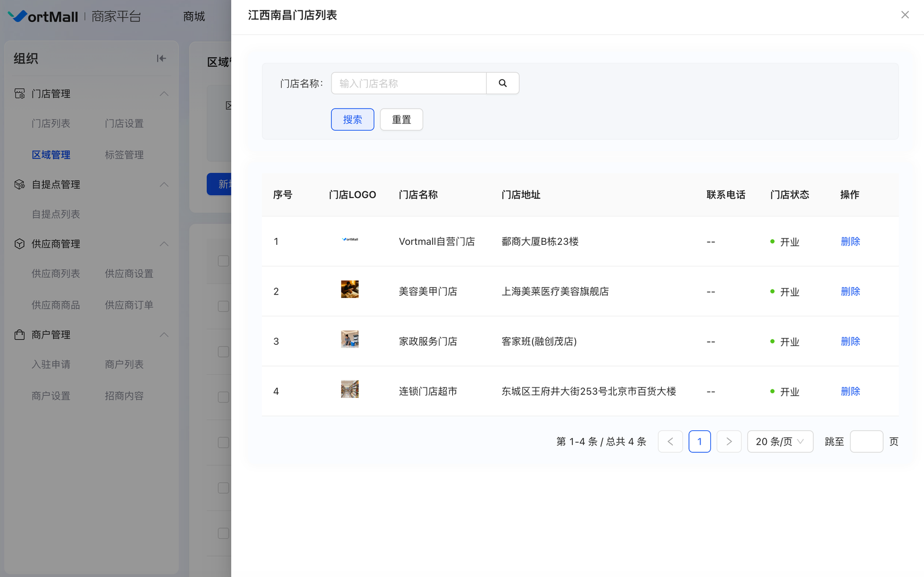Screen dimensions: 924x577
Task: Click the 供应商管理 cube icon
Action: coord(20,244)
